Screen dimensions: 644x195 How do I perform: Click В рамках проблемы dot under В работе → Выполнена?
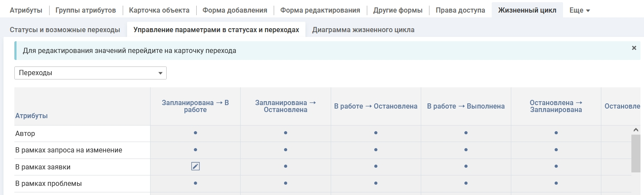[466, 183]
